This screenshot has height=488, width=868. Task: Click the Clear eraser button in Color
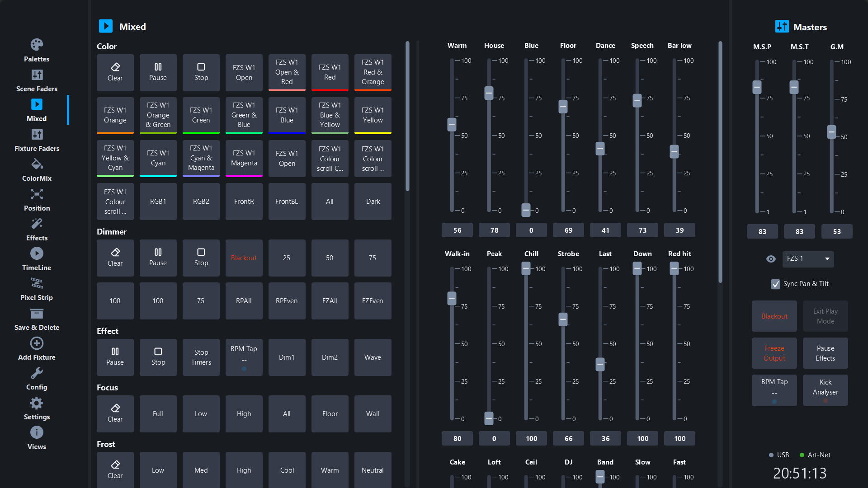[x=115, y=73]
